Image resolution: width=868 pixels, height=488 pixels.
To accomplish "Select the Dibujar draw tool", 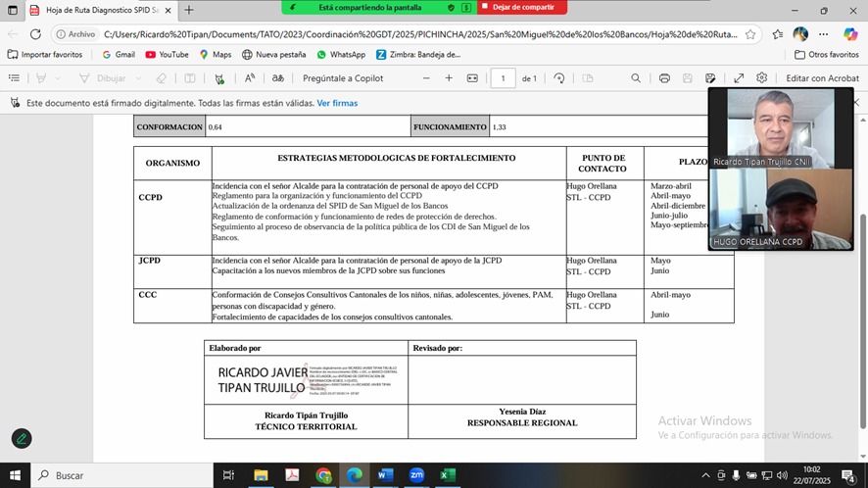I will (103, 78).
